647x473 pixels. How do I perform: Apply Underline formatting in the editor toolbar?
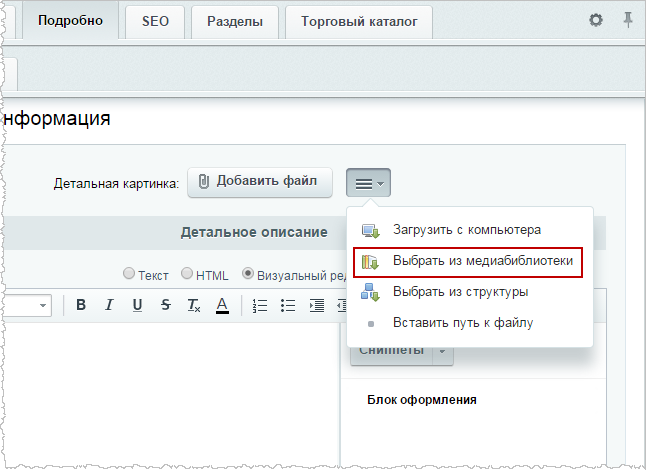tap(137, 305)
